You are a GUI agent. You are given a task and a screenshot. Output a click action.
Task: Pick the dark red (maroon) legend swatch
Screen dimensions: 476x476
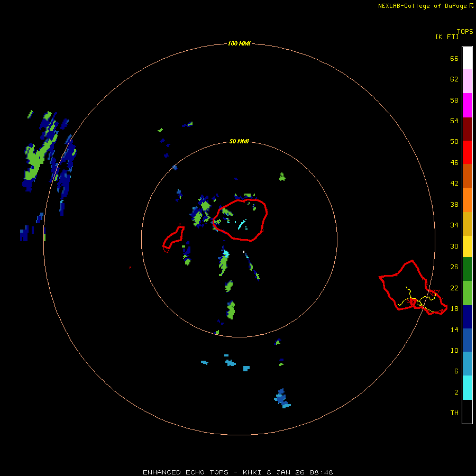pyautogui.click(x=467, y=129)
